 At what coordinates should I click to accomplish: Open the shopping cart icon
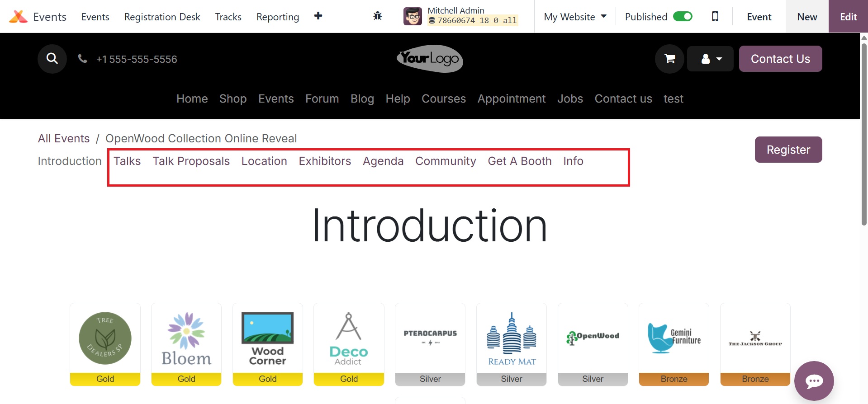pyautogui.click(x=669, y=59)
